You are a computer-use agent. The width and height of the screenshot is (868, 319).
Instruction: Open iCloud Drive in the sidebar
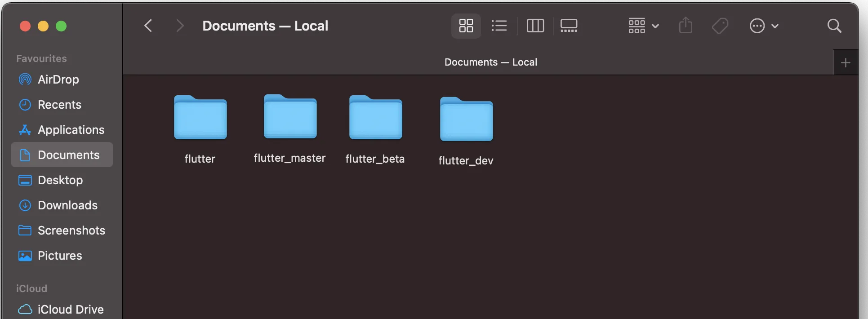(62, 310)
